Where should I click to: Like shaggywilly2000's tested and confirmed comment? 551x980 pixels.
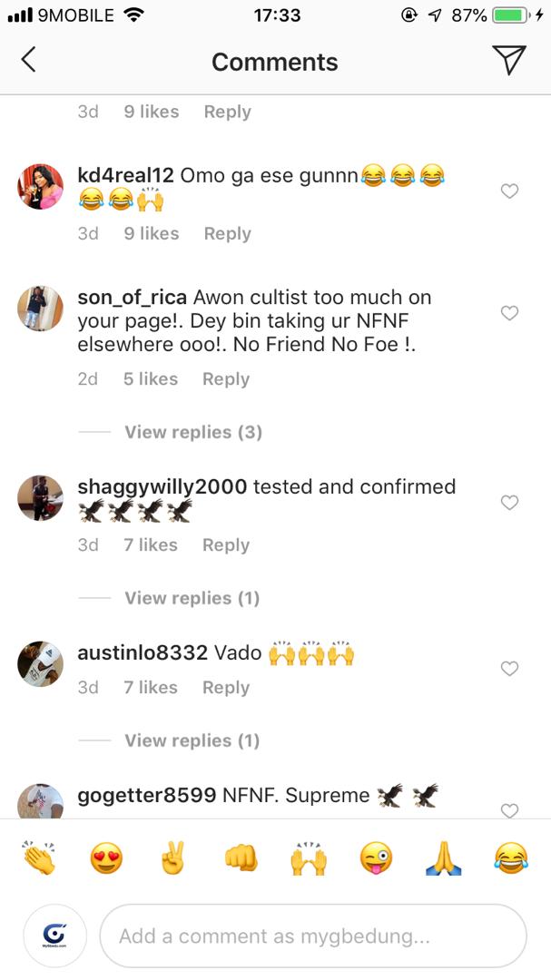pos(509,502)
